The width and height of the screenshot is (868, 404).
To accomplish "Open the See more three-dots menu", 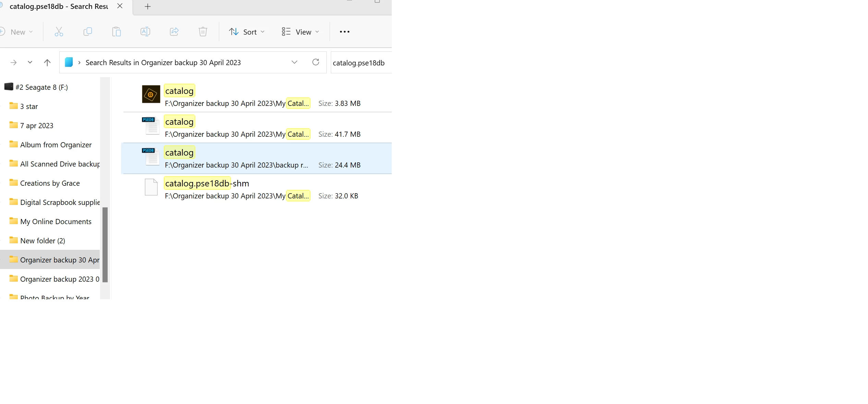I will coord(345,32).
